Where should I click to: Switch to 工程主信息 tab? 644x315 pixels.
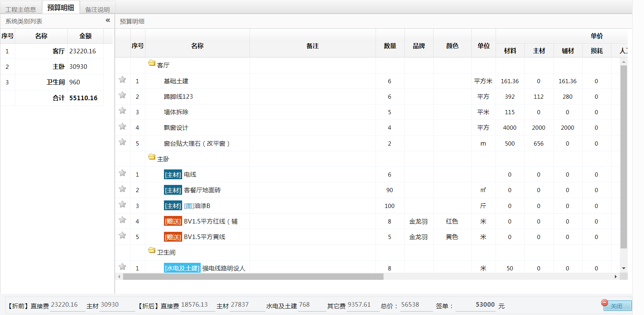coord(21,9)
